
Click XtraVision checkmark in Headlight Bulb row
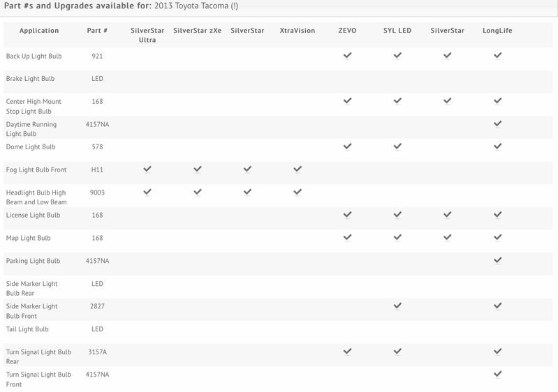298,192
